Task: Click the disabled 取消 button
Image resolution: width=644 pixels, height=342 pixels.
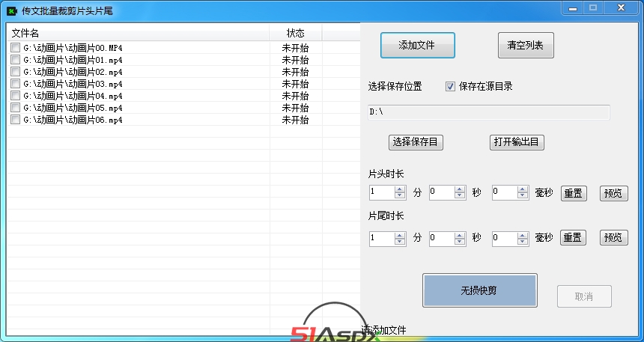Action: click(584, 296)
